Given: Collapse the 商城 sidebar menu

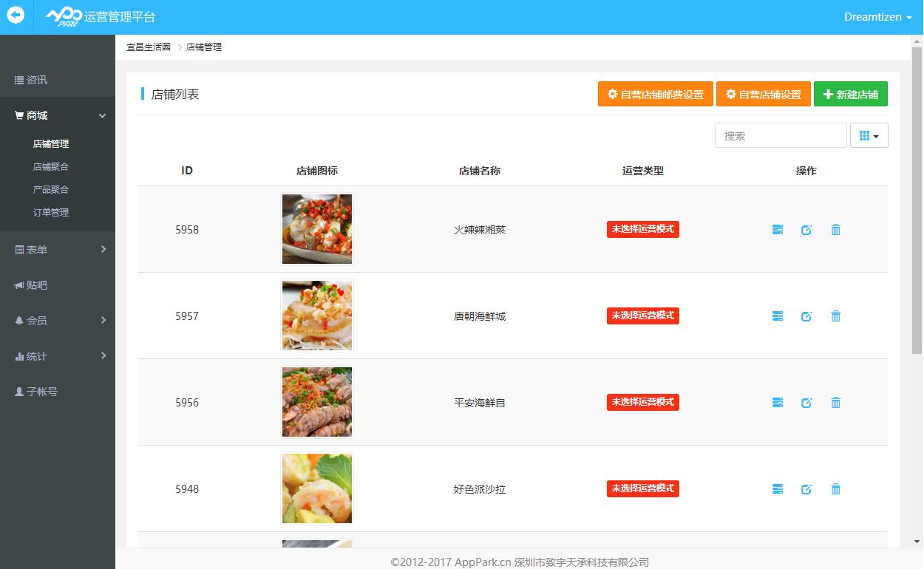Looking at the screenshot, I should coord(58,115).
